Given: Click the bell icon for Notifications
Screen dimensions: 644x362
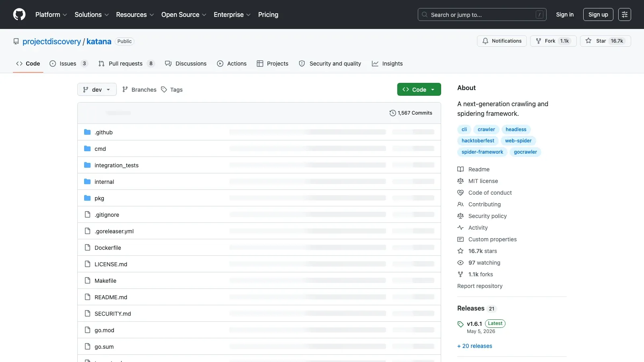Looking at the screenshot, I should pyautogui.click(x=485, y=41).
